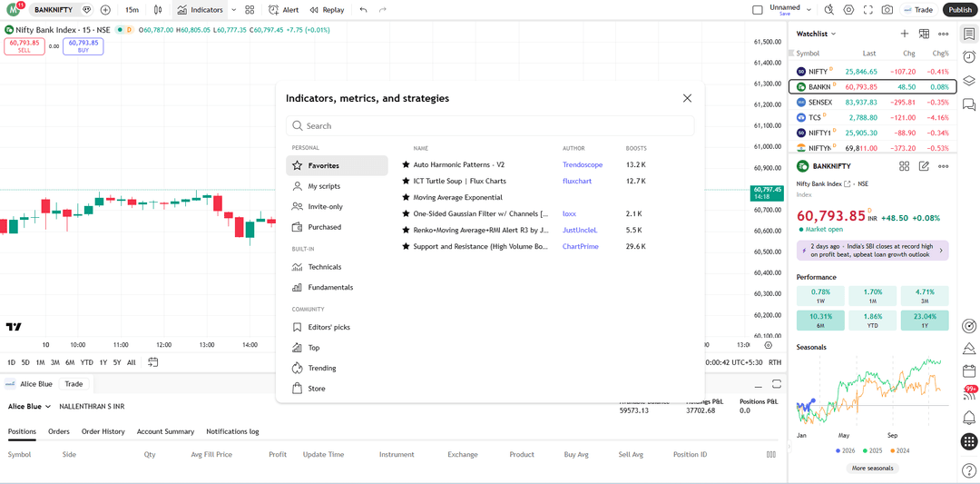Open Editors' picks community category

tap(337, 327)
